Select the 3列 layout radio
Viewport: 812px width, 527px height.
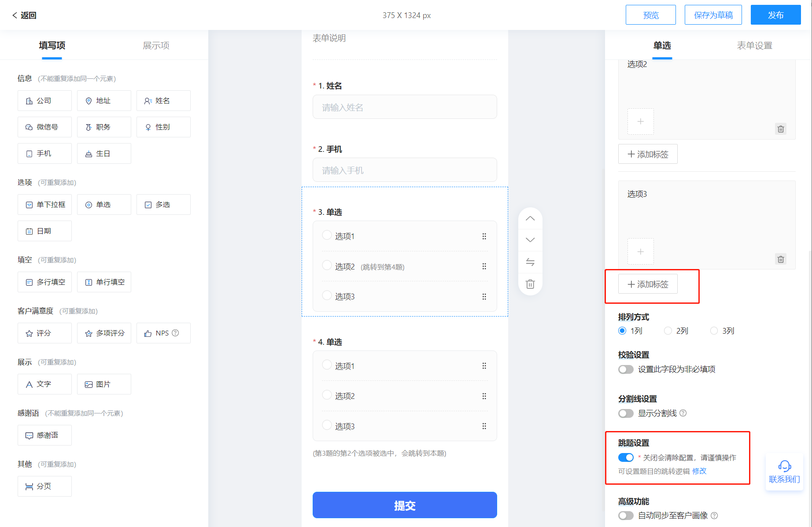click(x=714, y=331)
